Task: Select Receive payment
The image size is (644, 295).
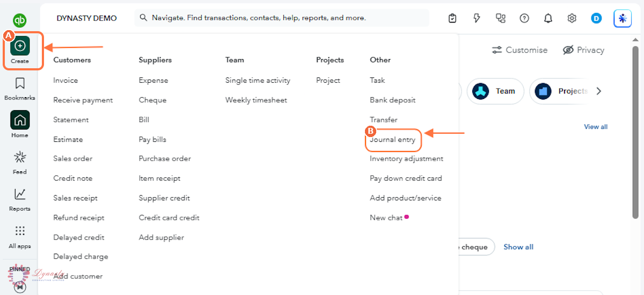Action: [x=83, y=100]
